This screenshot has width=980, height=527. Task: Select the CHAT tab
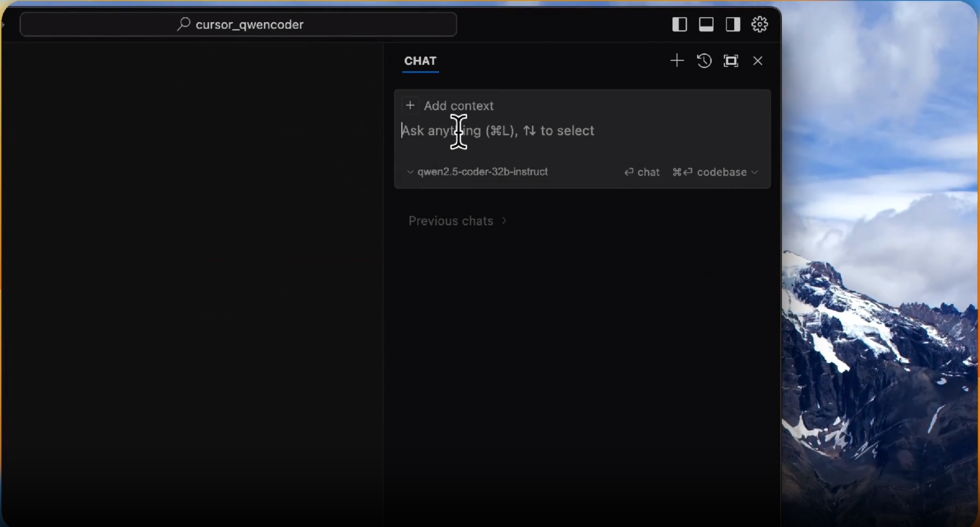420,61
